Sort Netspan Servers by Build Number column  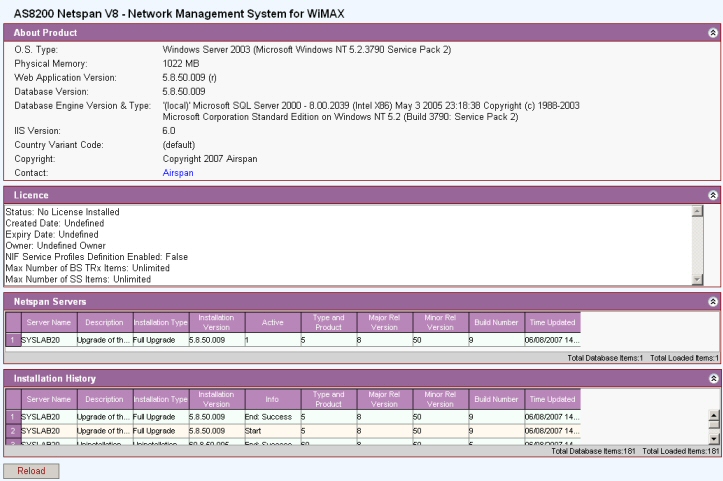[x=494, y=322]
